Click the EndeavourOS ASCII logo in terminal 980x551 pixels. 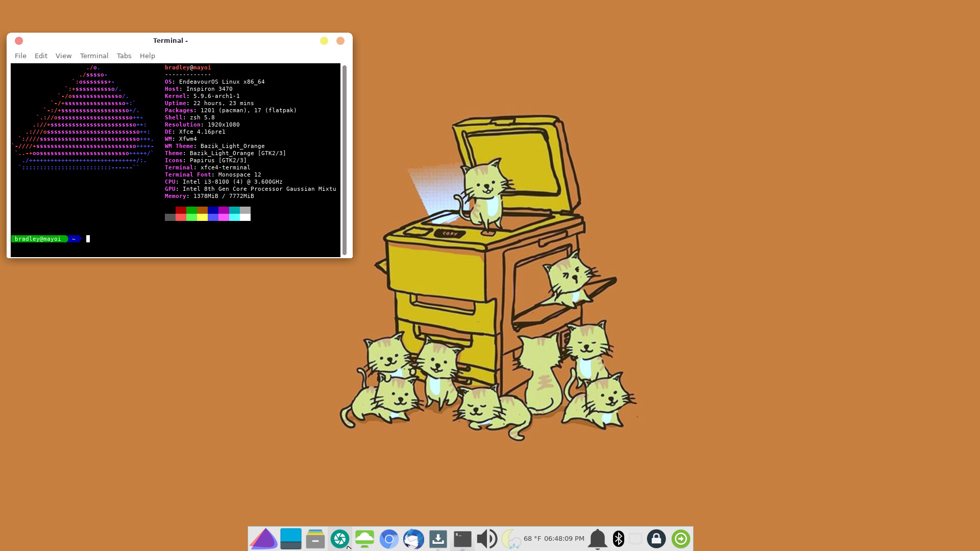click(x=83, y=117)
